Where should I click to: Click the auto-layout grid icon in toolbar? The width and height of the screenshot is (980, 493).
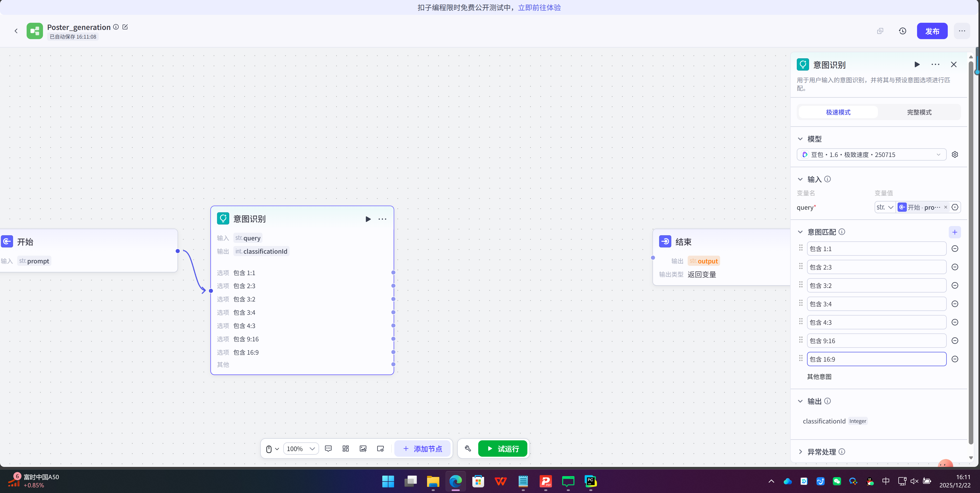(345, 449)
